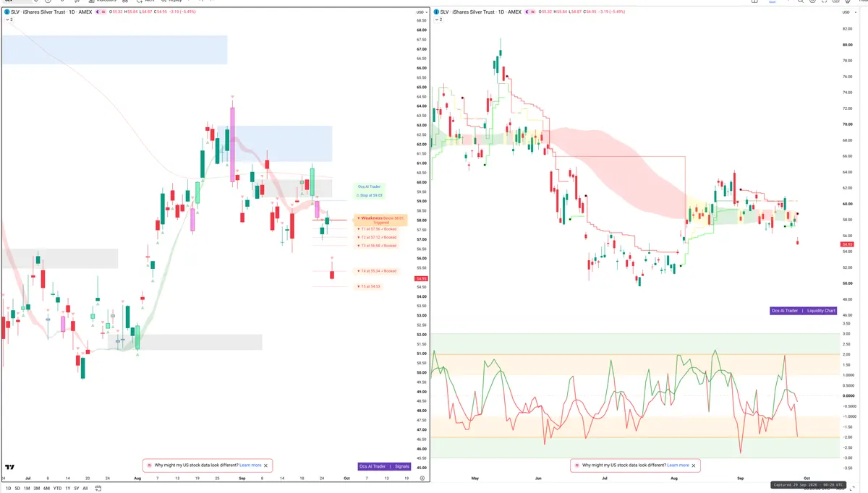The height and width of the screenshot is (493, 868).
Task: Click the 54.95 price tag on left price scale
Action: (x=421, y=278)
